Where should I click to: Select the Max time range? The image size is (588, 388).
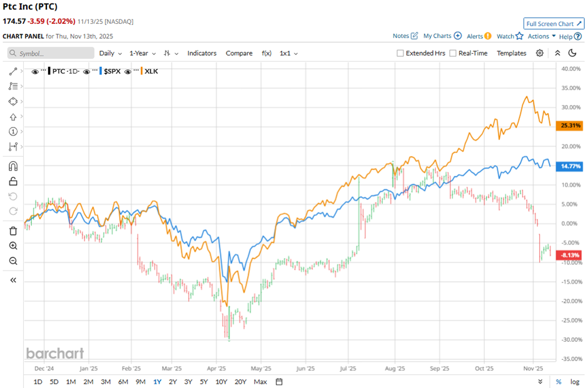tap(260, 382)
